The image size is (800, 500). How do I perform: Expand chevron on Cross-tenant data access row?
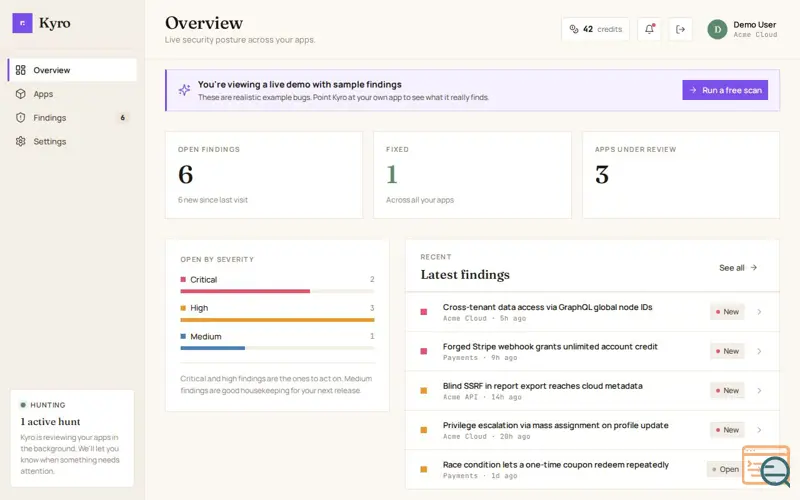[759, 312]
